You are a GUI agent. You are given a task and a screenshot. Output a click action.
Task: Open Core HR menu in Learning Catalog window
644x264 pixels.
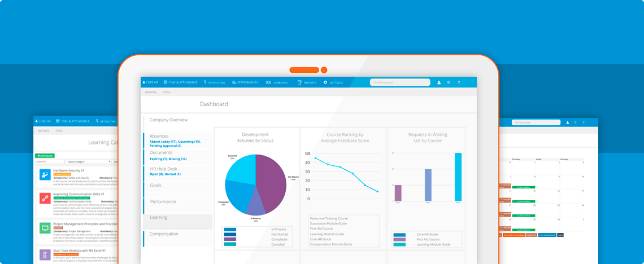coord(42,121)
